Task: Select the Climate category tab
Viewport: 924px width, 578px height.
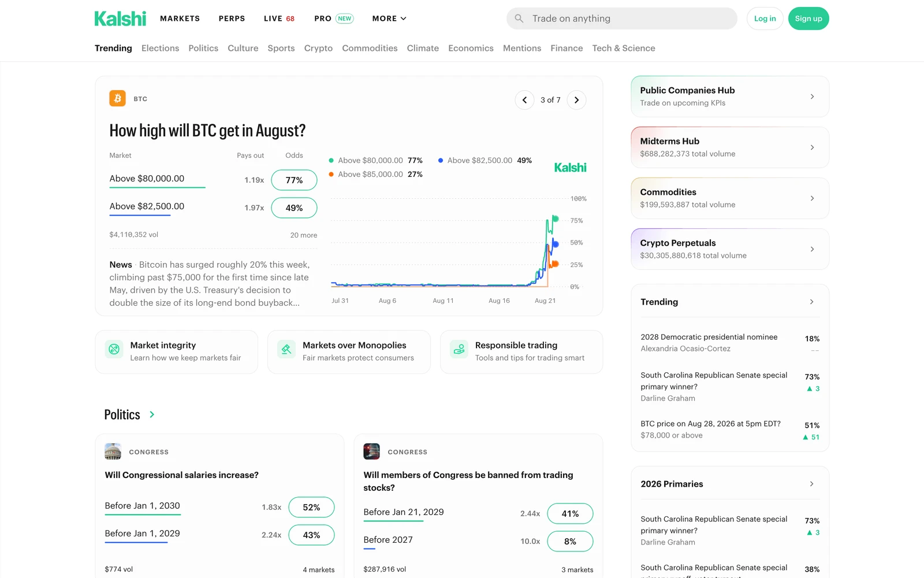Action: [x=423, y=48]
